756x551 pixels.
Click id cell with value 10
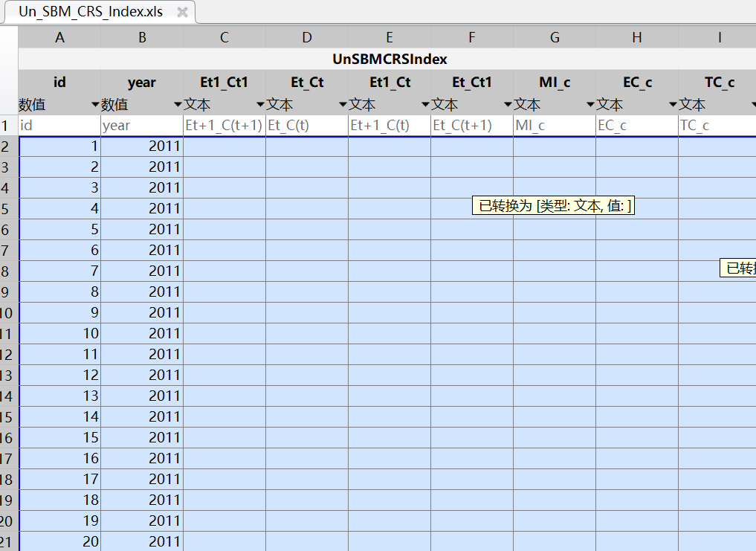coord(59,333)
